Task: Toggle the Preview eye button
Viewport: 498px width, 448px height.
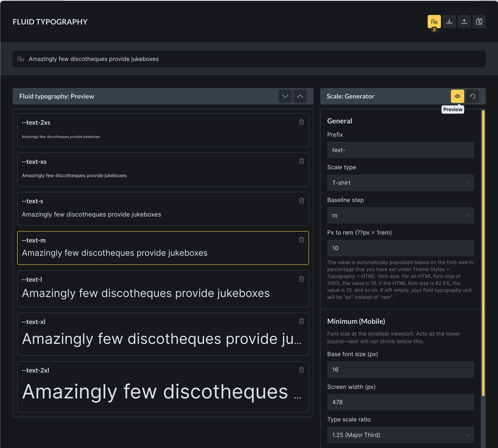Action: tap(457, 96)
